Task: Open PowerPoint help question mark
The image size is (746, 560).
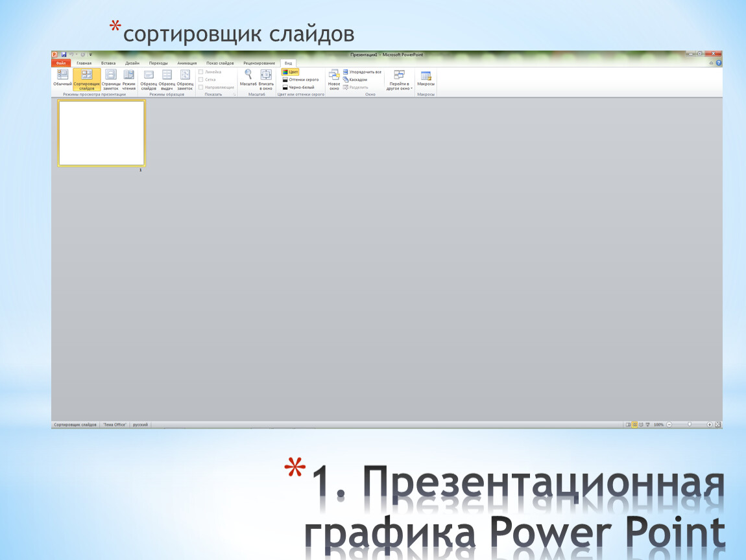Action: (x=718, y=63)
